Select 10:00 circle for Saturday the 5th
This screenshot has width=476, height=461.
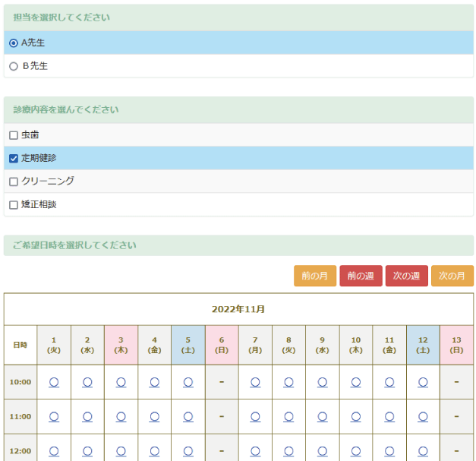coord(188,382)
